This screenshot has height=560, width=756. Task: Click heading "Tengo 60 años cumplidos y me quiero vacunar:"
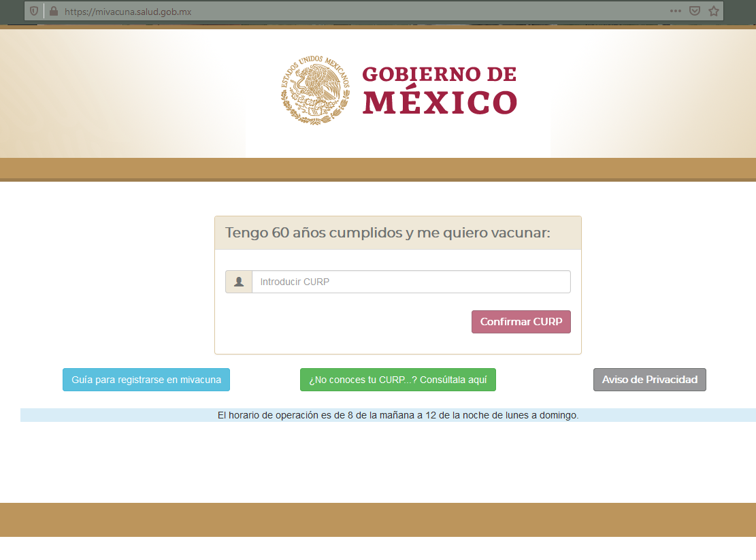click(x=388, y=233)
